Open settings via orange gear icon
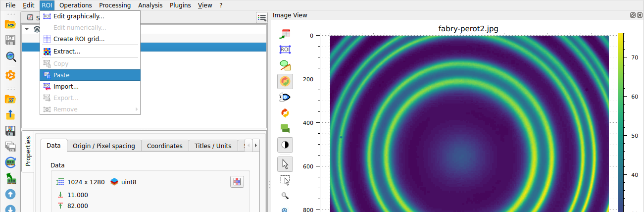644x212 pixels. [x=10, y=75]
